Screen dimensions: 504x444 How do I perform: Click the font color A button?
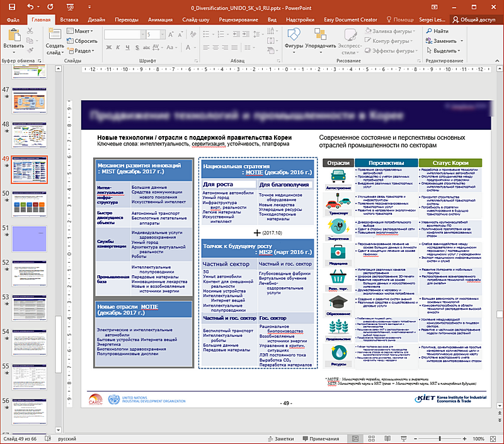tap(188, 47)
